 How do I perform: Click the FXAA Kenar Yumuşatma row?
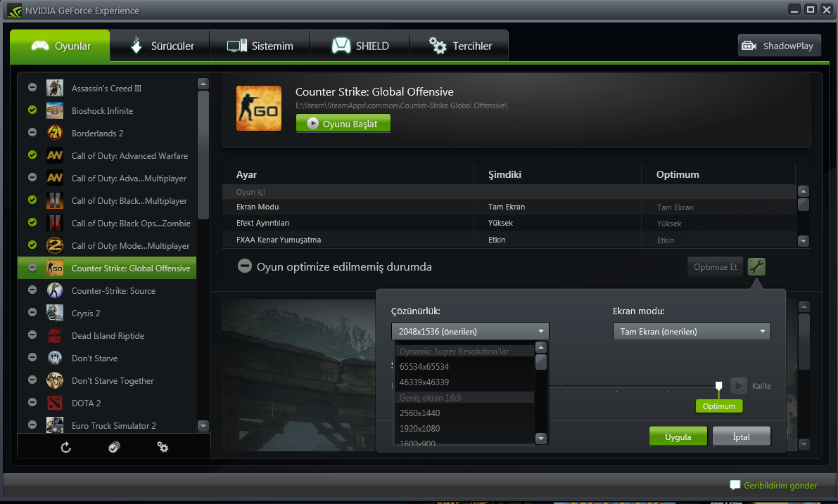pyautogui.click(x=509, y=240)
